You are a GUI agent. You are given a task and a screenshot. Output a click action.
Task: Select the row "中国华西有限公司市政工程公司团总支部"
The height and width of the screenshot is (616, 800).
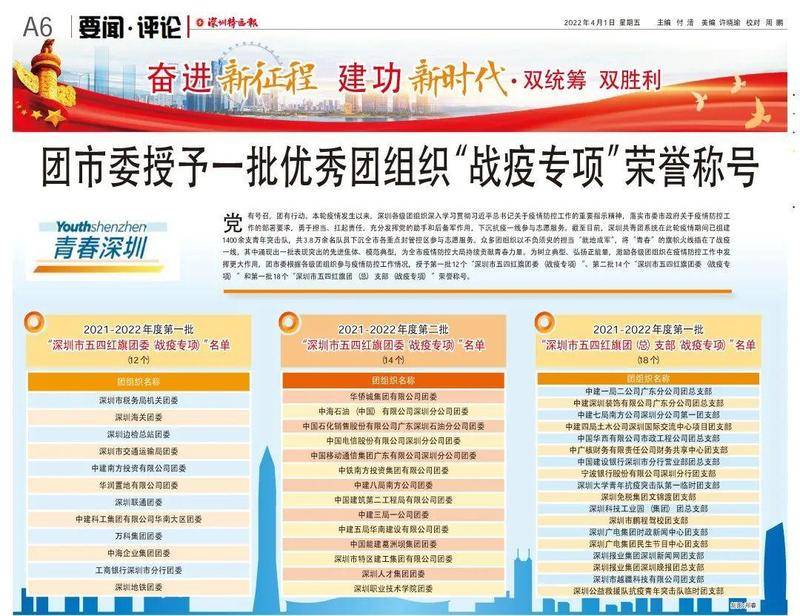point(648,438)
